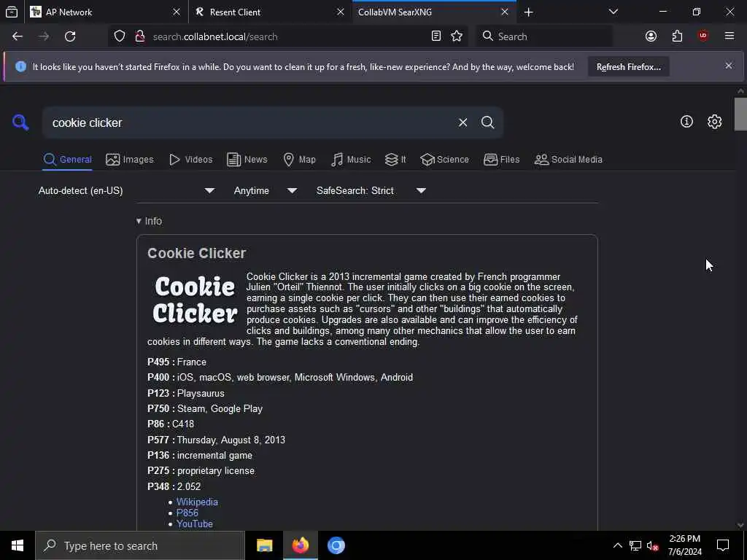Open a new browser tab
Viewport: 747px width, 560px height.
pyautogui.click(x=528, y=12)
